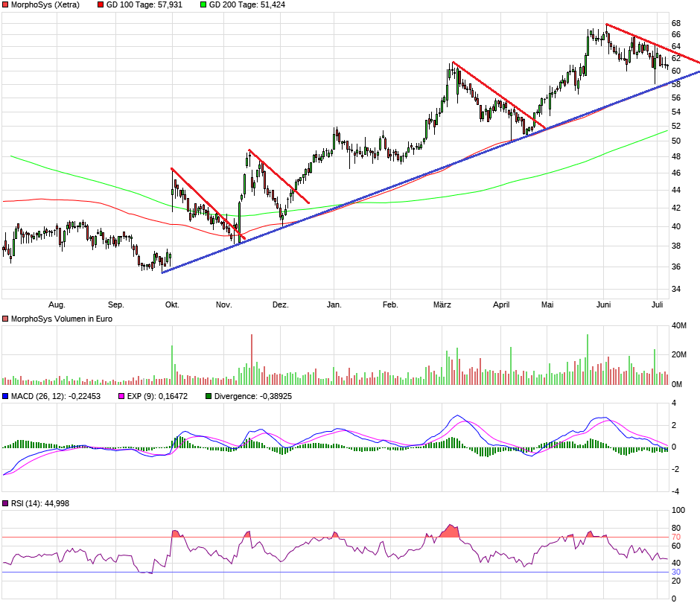Click the volume axis value 20M
Image resolution: width=700 pixels, height=606 pixels.
[679, 355]
